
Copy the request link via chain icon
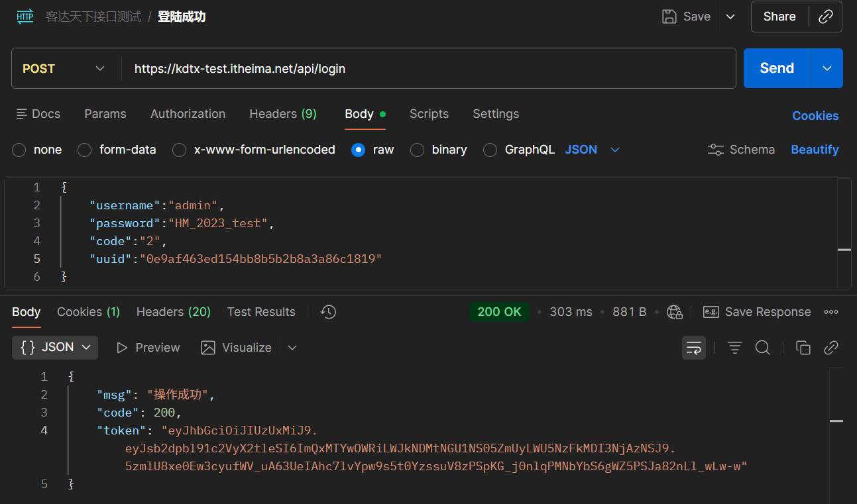pyautogui.click(x=826, y=17)
